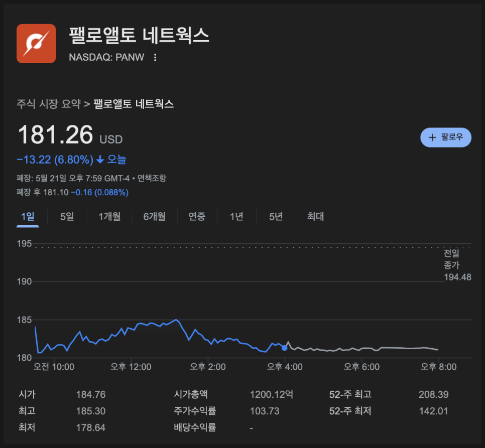Click the NASDAQ: PANW ticker text

point(106,57)
